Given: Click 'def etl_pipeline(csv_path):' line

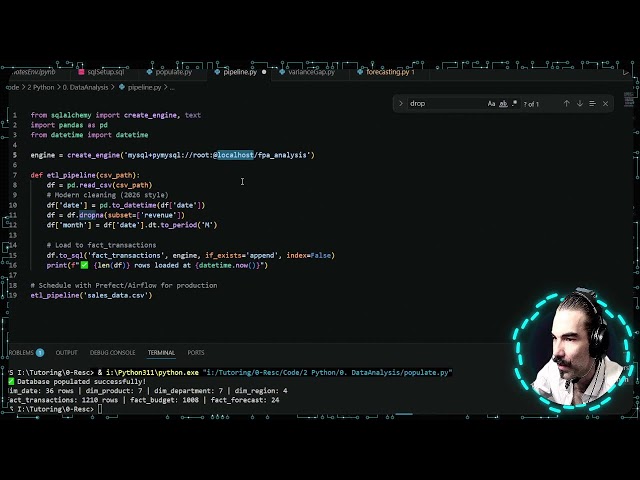Looking at the screenshot, I should 85,175.
